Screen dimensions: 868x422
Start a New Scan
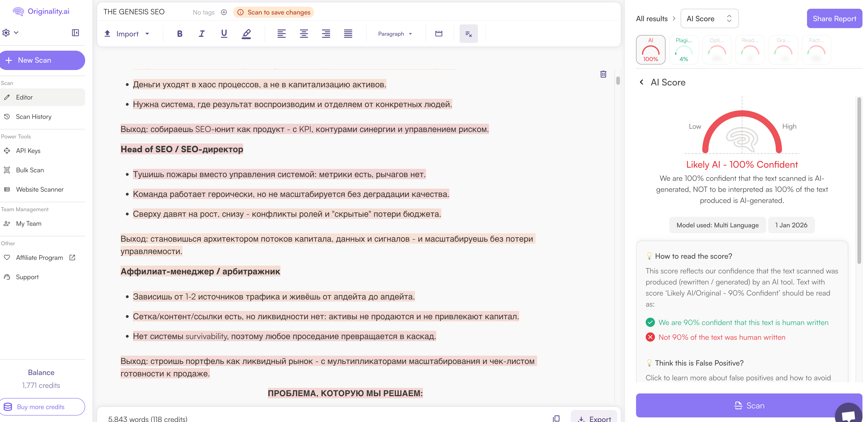[42, 60]
